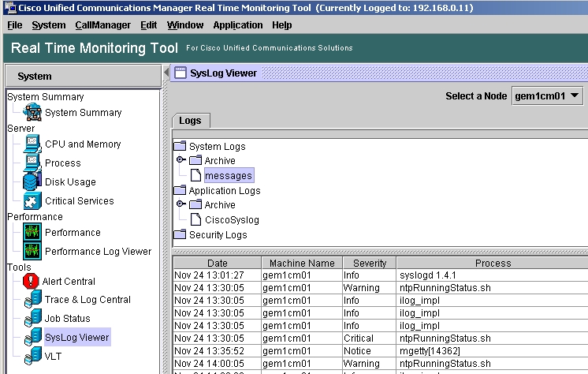This screenshot has height=374, width=588.
Task: Sort by the Process column header
Action: [x=493, y=263]
